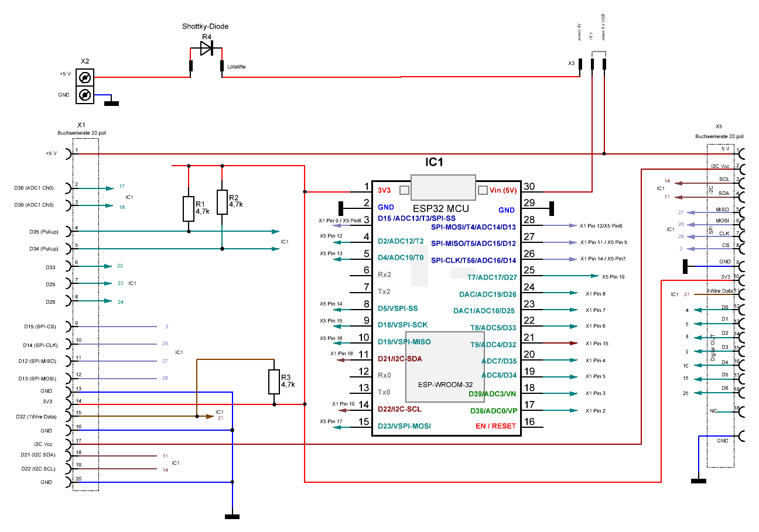
Task: Click ground symbol at IC1 pin 29
Action: click(x=551, y=208)
